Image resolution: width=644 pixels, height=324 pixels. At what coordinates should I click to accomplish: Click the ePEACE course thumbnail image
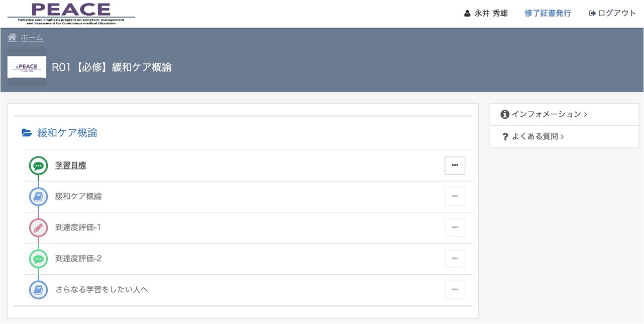tap(27, 67)
